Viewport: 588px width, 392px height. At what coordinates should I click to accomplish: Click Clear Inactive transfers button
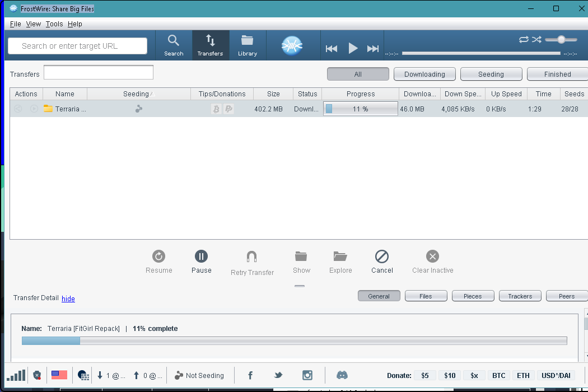click(432, 262)
